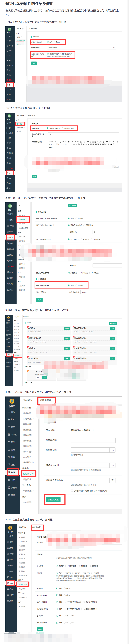Open 商户账户 menu item highlighted in red
Viewport: 129px width, 644px height.
(22, 220)
